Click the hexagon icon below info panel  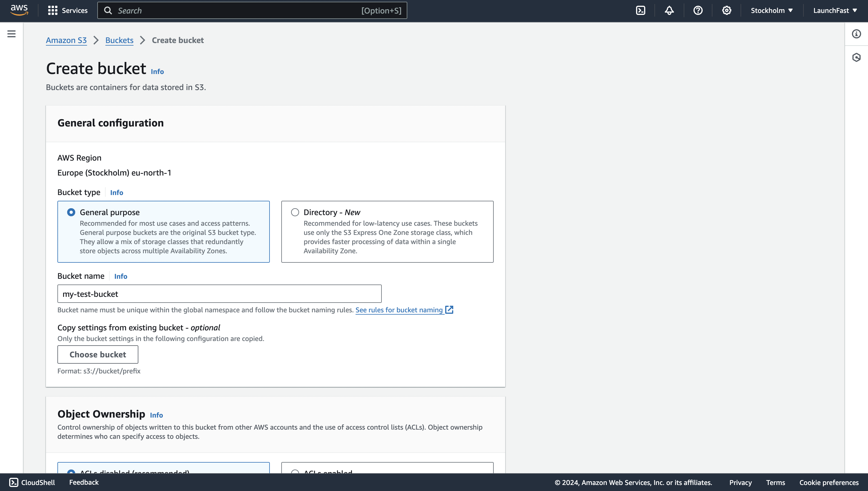click(x=856, y=57)
